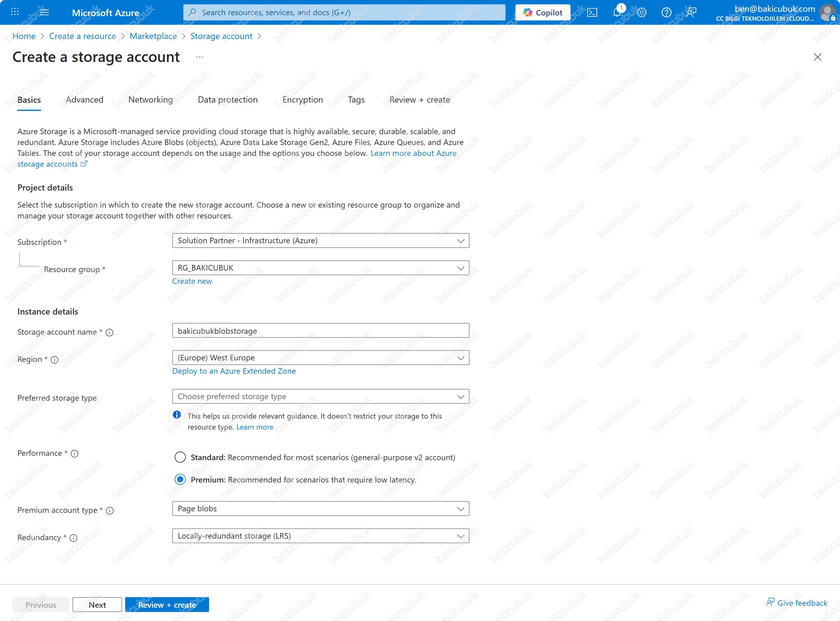Open portal settings gear

click(642, 12)
